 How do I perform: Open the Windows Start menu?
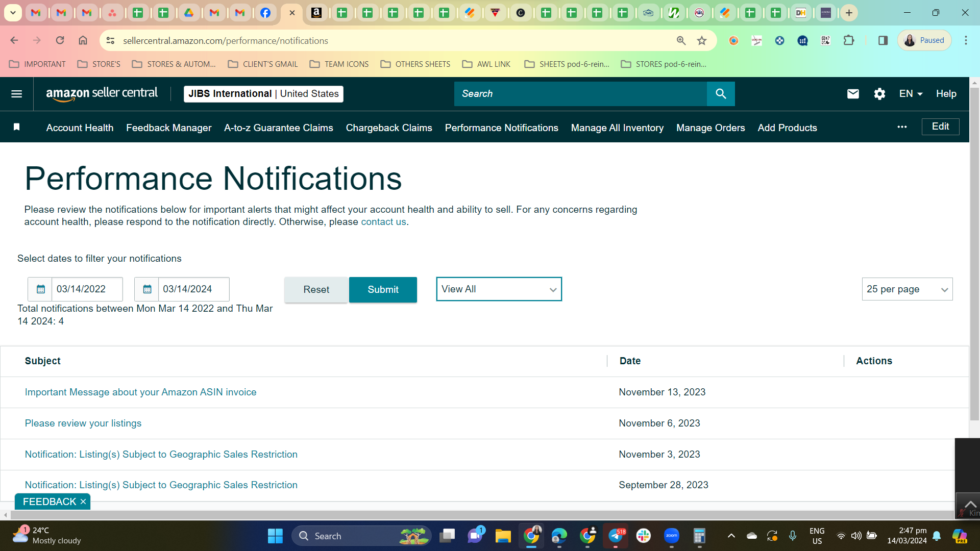(x=275, y=536)
